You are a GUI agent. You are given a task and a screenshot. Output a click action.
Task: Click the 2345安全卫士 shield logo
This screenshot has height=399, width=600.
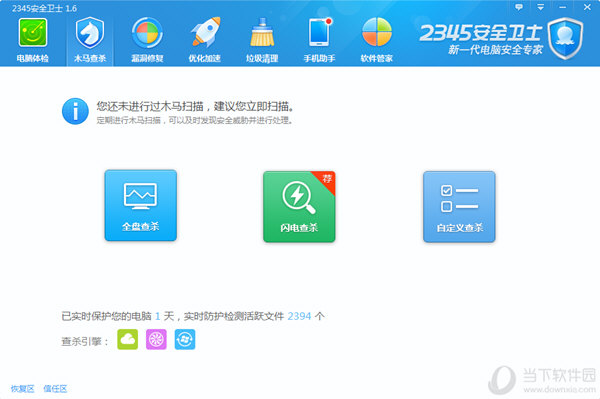[565, 38]
